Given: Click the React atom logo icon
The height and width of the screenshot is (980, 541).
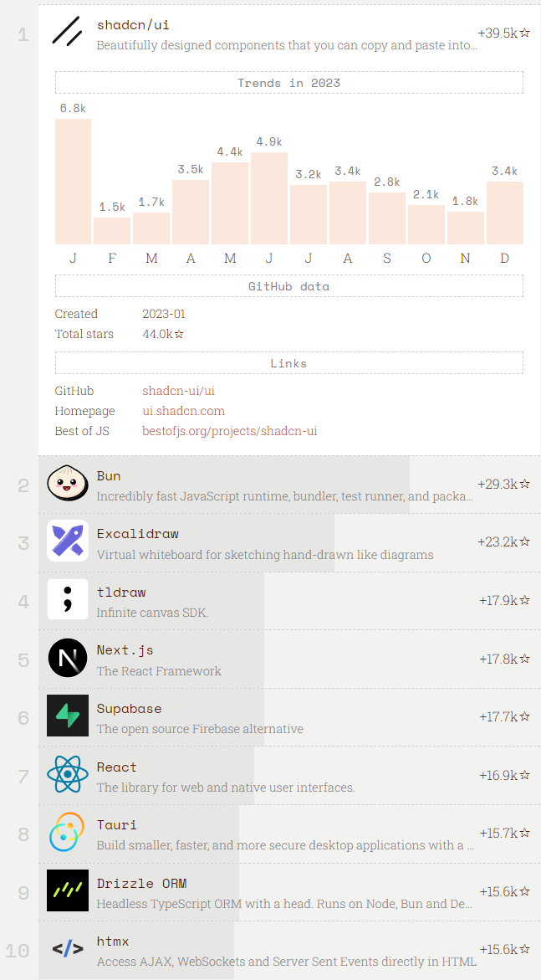Looking at the screenshot, I should (68, 774).
